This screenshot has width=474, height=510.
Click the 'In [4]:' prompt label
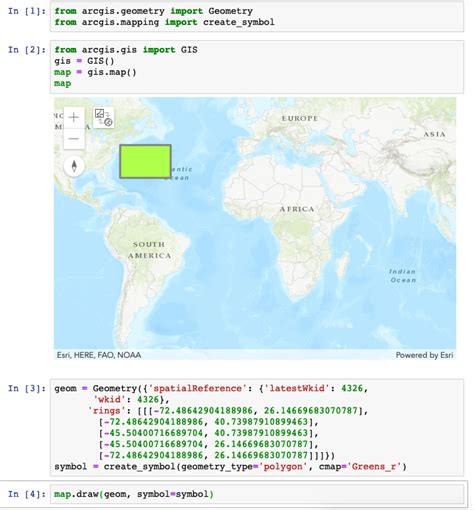coord(27,494)
